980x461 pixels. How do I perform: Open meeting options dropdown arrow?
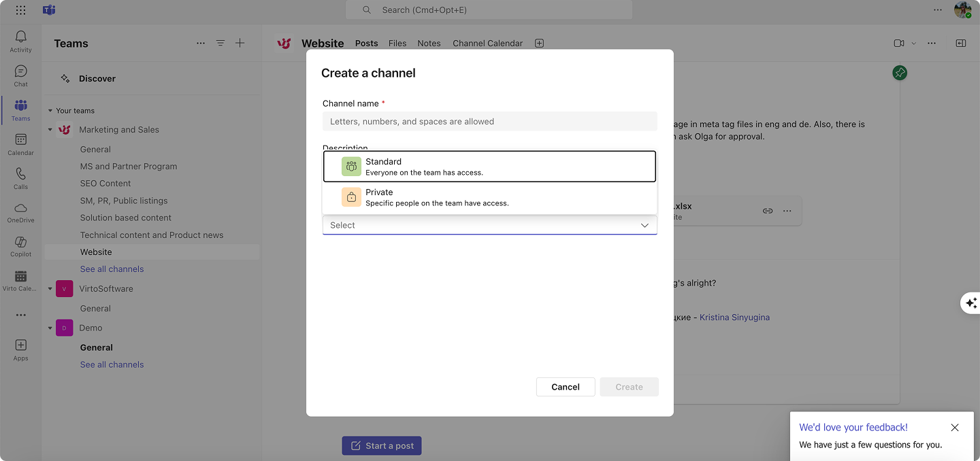914,43
